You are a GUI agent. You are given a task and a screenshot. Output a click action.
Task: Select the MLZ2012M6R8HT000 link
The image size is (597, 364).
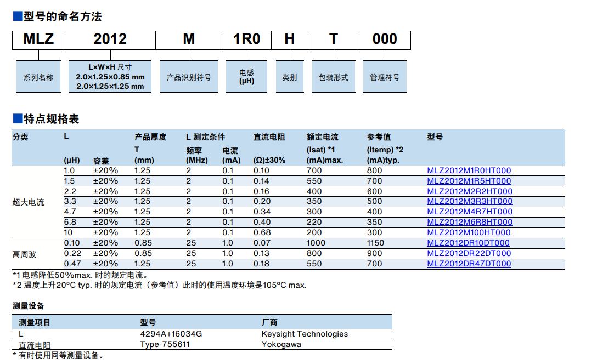[470, 222]
